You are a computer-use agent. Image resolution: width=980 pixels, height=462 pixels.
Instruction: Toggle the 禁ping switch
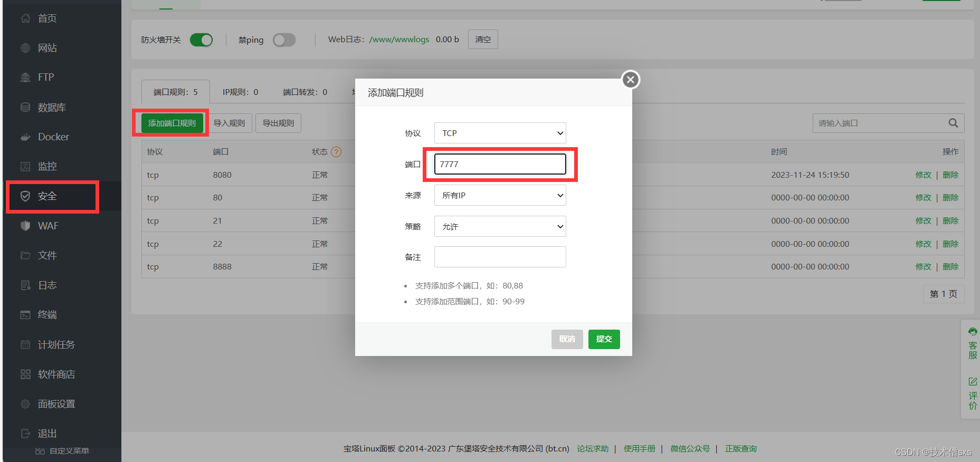click(x=284, y=40)
